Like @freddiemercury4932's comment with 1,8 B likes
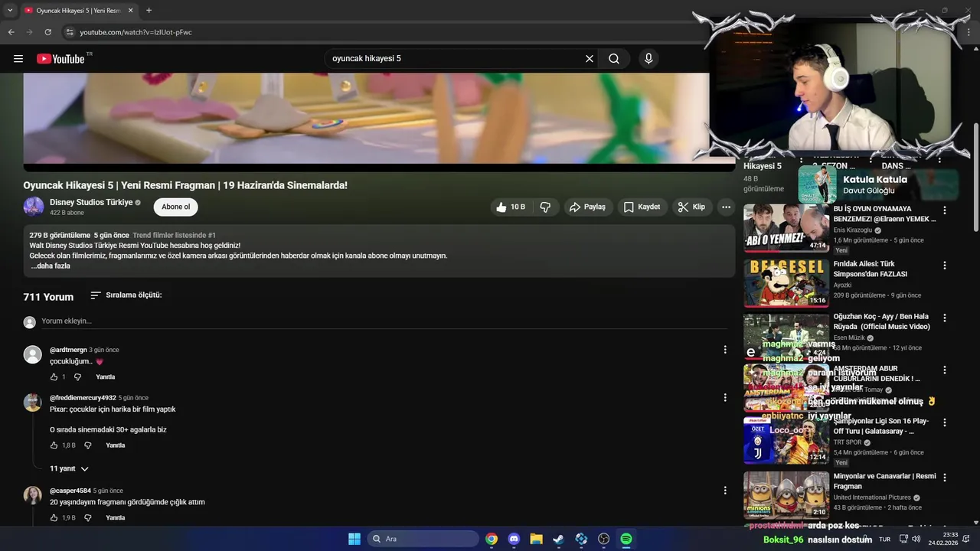980x551 pixels. (54, 445)
